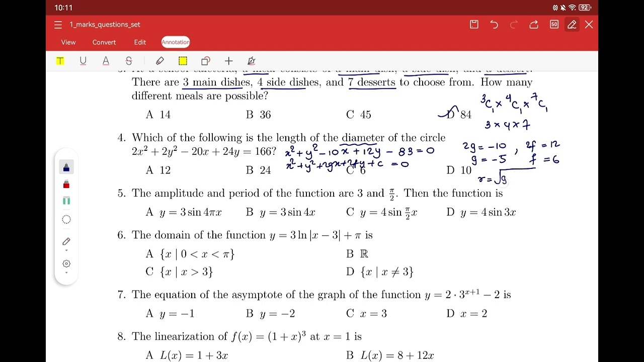The image size is (644, 362).
Task: Choose the red marker pen
Action: tap(66, 185)
